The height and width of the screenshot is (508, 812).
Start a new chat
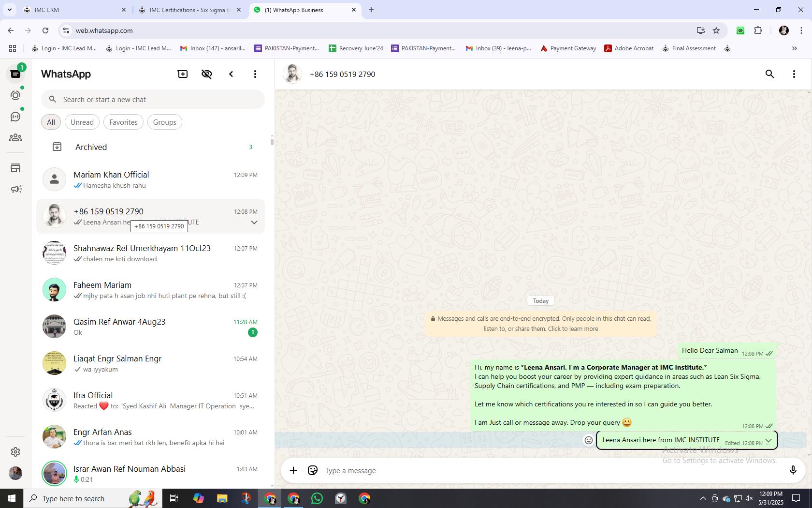[183, 74]
